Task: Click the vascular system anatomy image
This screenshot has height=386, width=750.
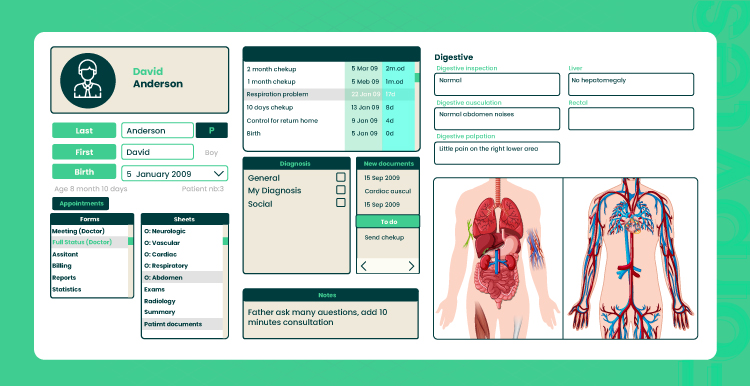Action: coord(630,258)
